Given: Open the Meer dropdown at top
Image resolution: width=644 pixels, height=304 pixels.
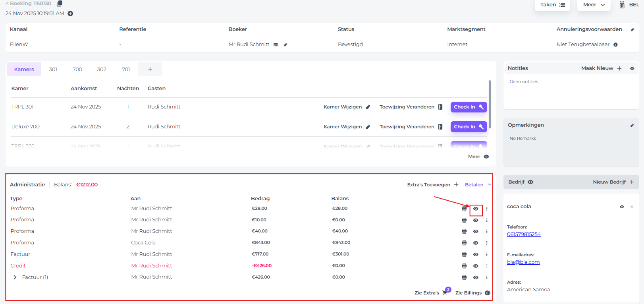Looking at the screenshot, I should click(594, 5).
